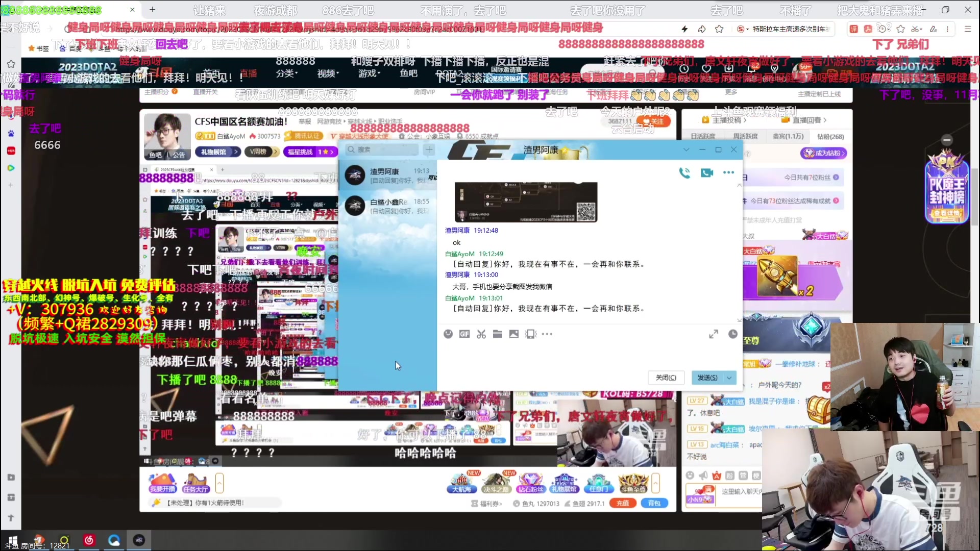
Task: Open the 鱼吧 item in the Douyu navigation
Action: (x=409, y=73)
